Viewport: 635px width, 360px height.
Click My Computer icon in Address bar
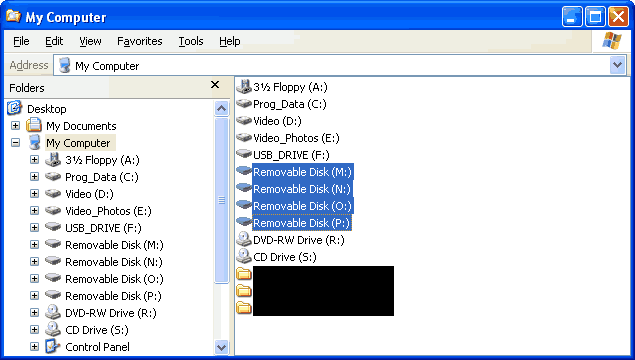(x=64, y=65)
